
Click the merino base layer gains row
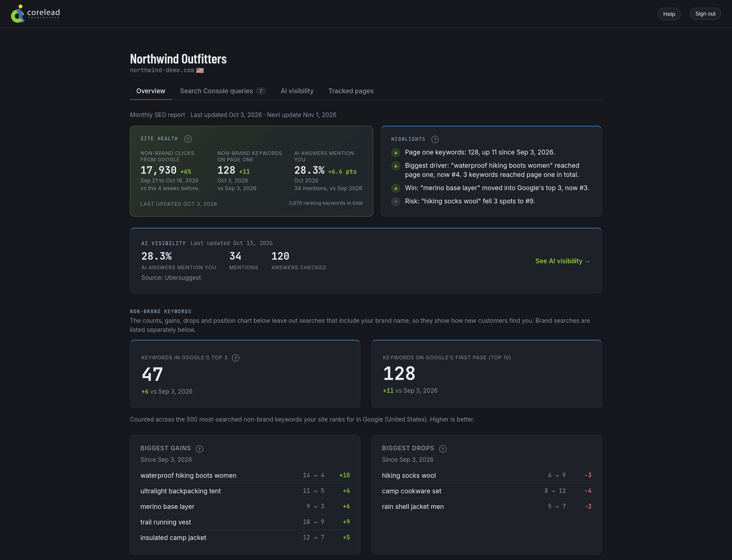(245, 506)
